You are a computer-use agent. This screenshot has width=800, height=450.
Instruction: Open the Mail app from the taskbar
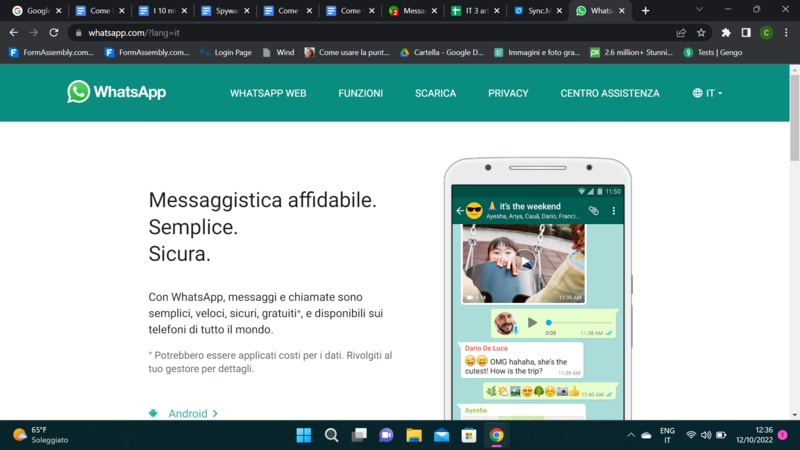(441, 435)
